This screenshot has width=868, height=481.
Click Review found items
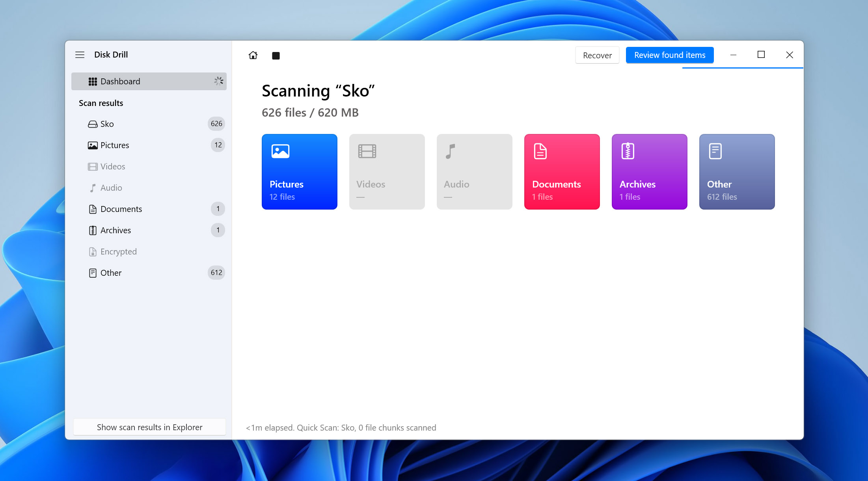[670, 55]
